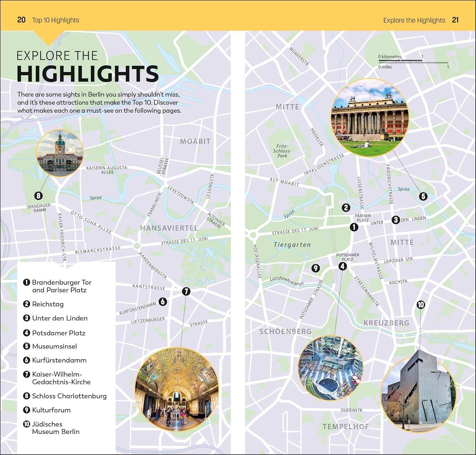Select map marker 4 below Potsdamer Platz label
The width and height of the screenshot is (476, 455).
coord(342,266)
